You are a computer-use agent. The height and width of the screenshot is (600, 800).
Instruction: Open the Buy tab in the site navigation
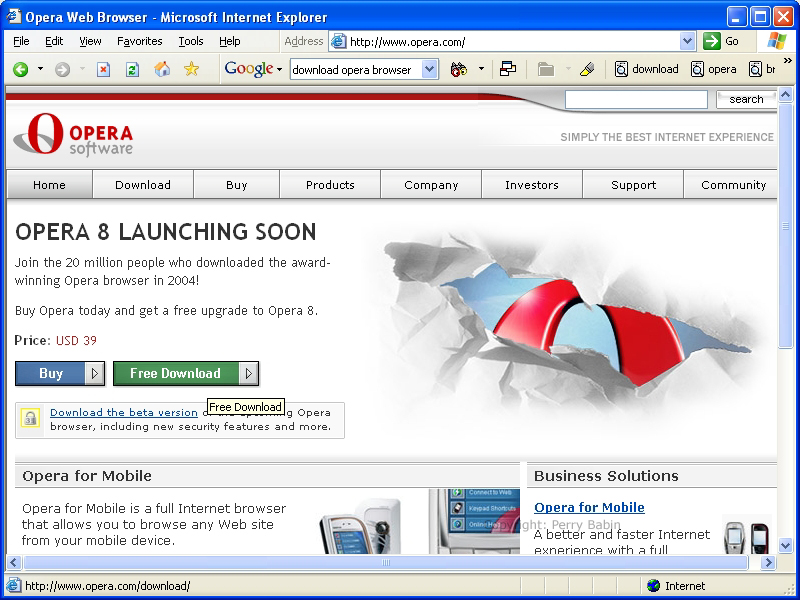[x=237, y=185]
